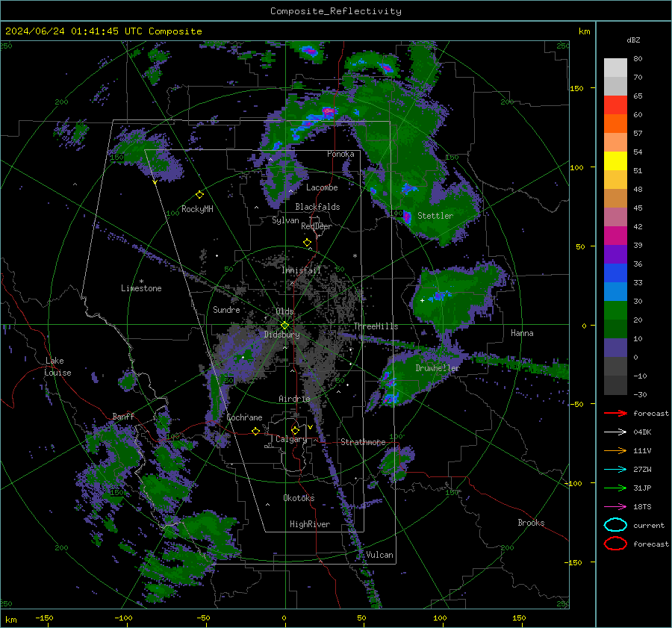Click the 'Lake Louise' map label
672x628 pixels.
[x=57, y=367]
